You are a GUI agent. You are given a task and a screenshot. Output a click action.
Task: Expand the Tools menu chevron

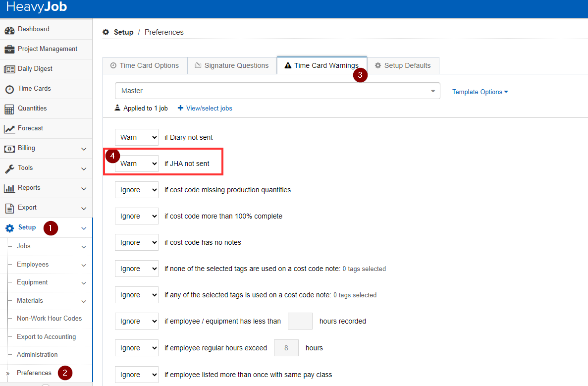point(84,169)
